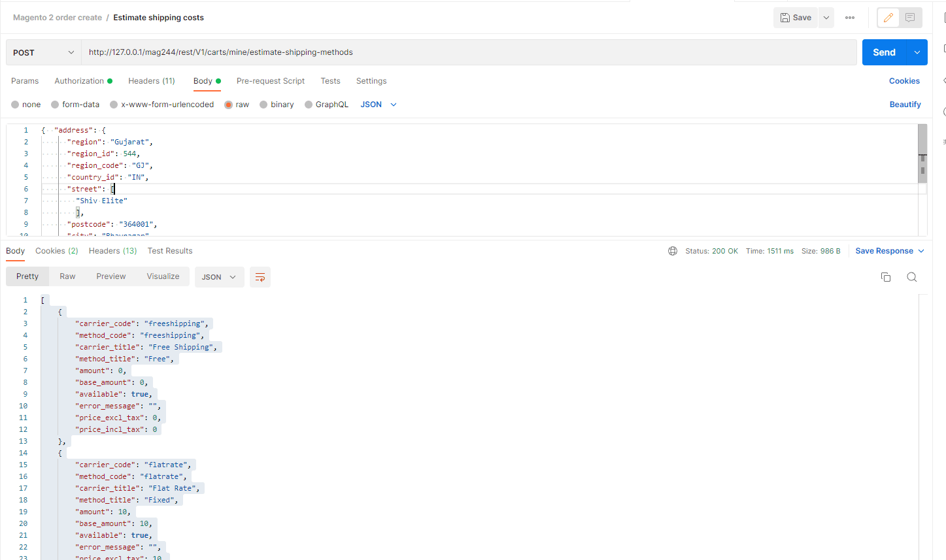The height and width of the screenshot is (560, 946).
Task: Select the request Body tab
Action: 207,81
